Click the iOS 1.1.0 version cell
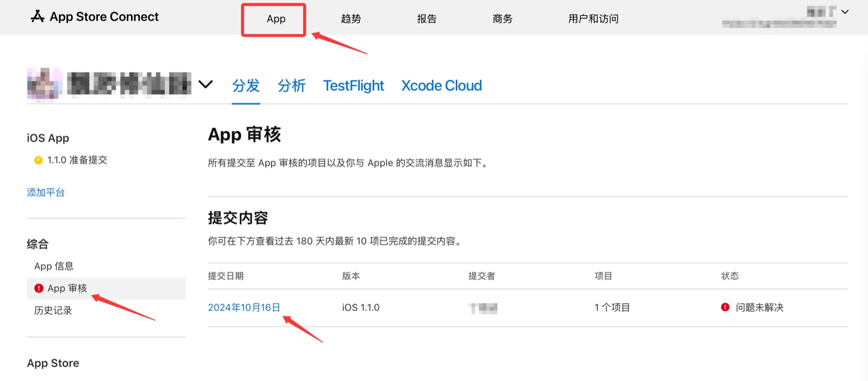 tap(361, 307)
